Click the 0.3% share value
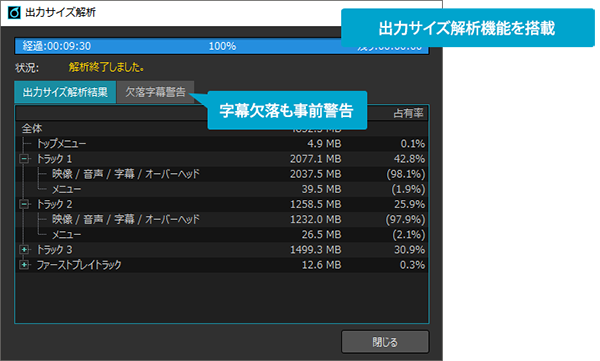600x361 pixels. [412, 265]
